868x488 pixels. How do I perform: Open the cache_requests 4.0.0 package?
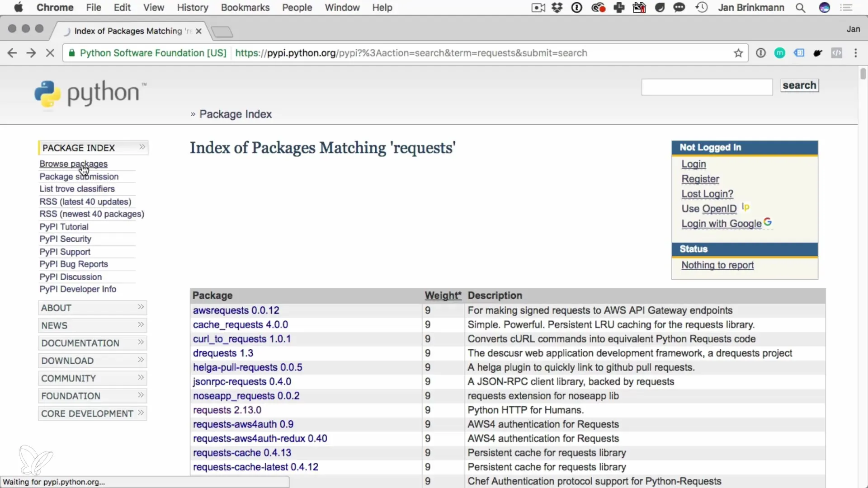[241, 324]
